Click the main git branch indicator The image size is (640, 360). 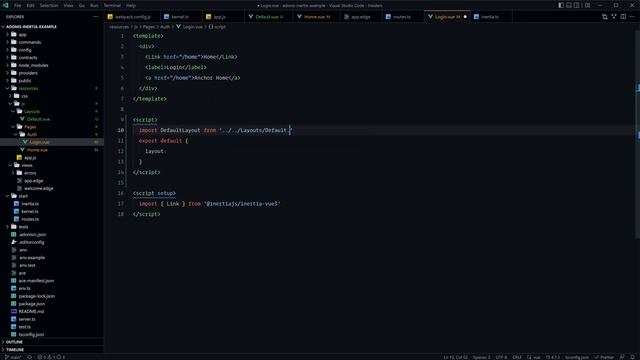click(13, 357)
